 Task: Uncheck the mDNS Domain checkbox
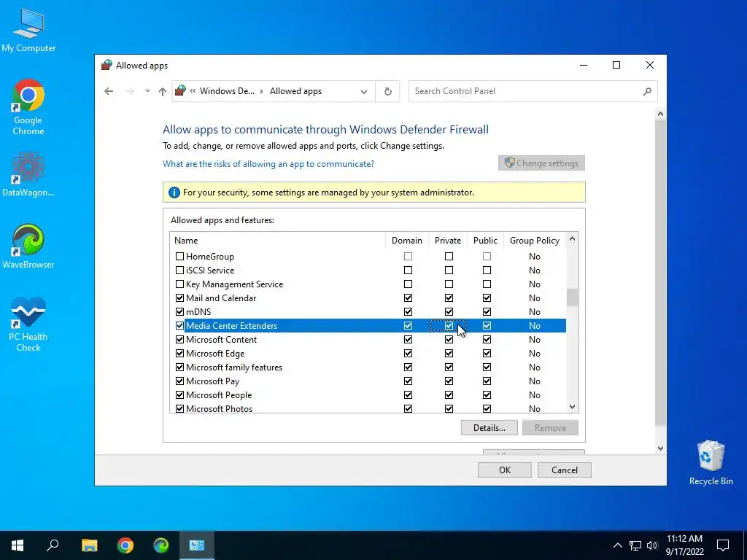[x=408, y=311]
